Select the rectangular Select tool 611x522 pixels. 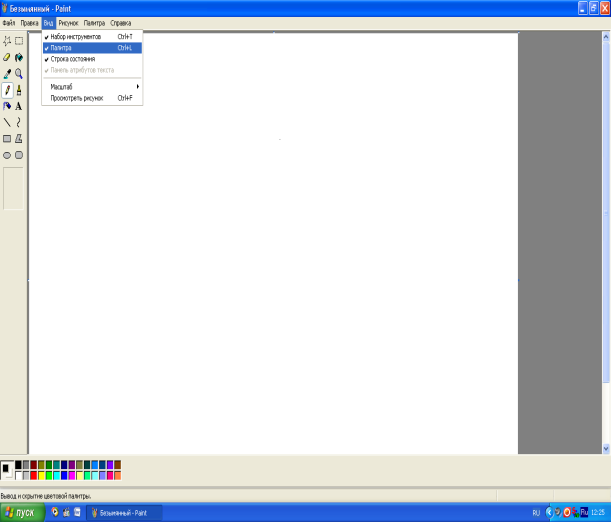[x=19, y=41]
